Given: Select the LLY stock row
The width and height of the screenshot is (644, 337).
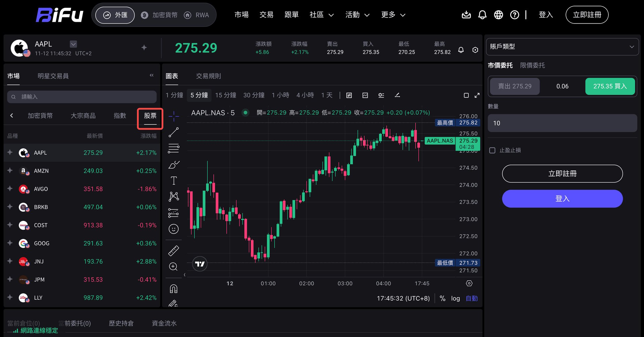Looking at the screenshot, I should 82,298.
